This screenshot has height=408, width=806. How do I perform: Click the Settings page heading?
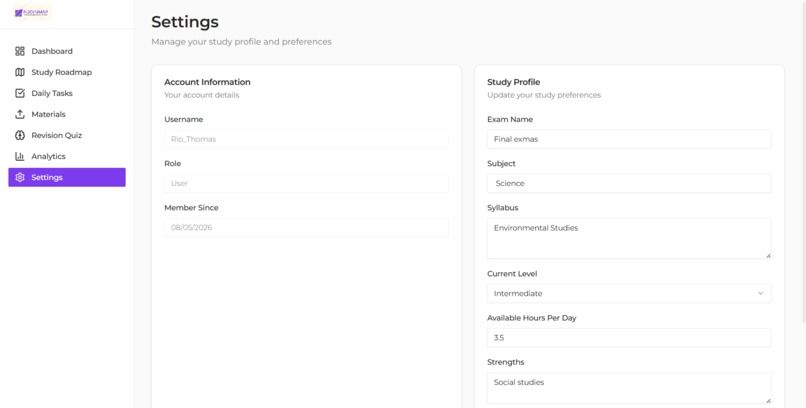click(x=185, y=22)
